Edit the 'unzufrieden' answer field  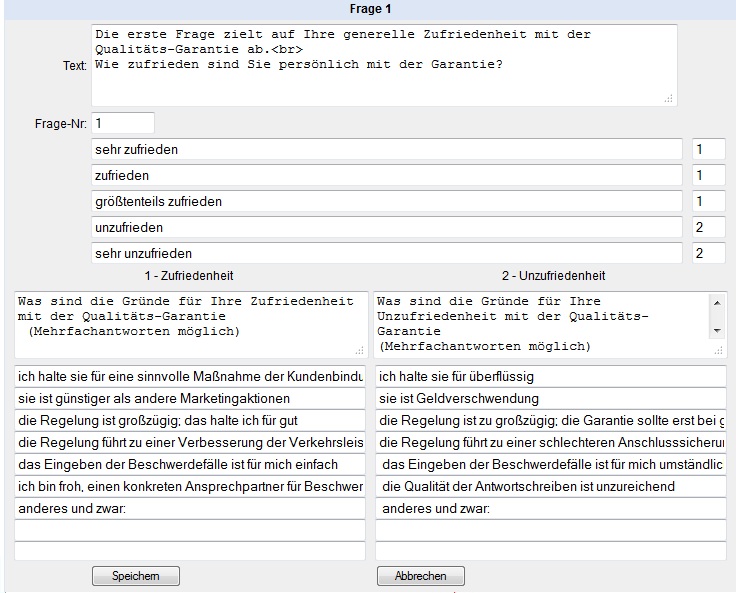[x=387, y=227]
